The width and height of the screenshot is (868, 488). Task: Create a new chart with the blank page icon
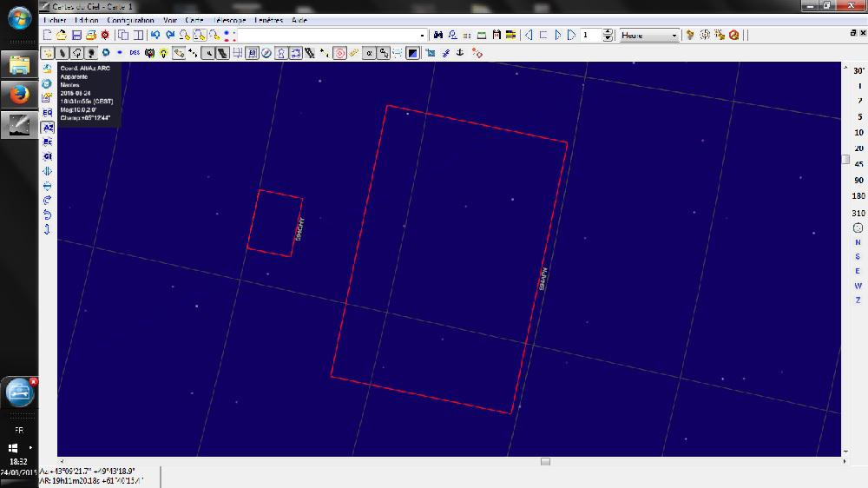pos(48,35)
